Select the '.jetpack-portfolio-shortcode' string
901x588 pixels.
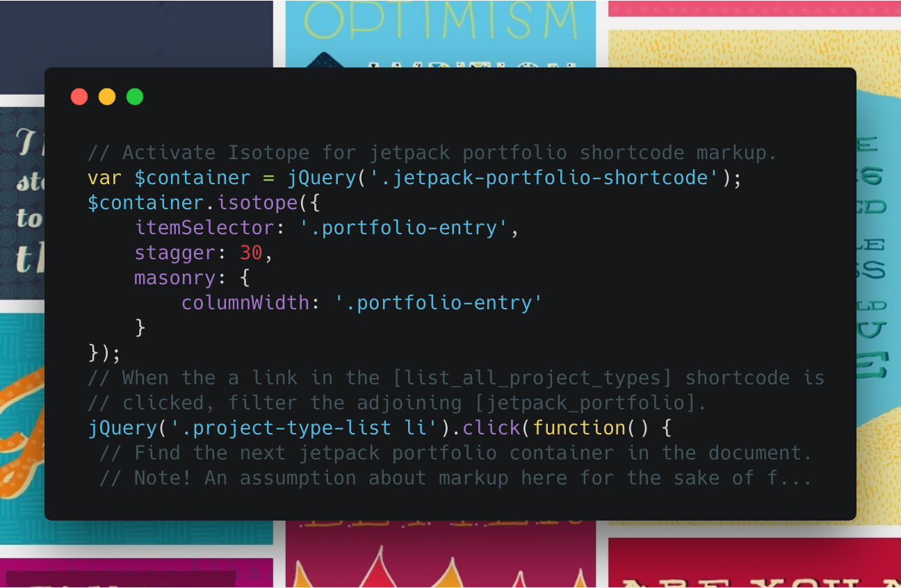(544, 178)
